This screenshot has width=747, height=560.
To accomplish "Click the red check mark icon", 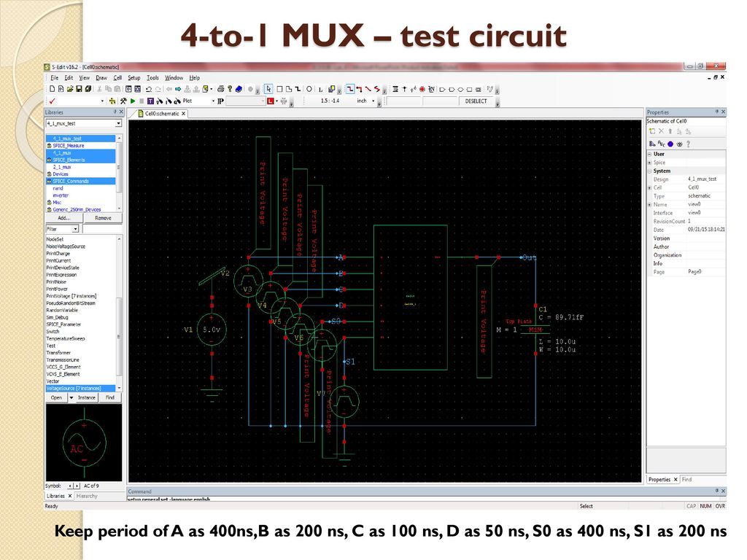I will click(x=52, y=101).
